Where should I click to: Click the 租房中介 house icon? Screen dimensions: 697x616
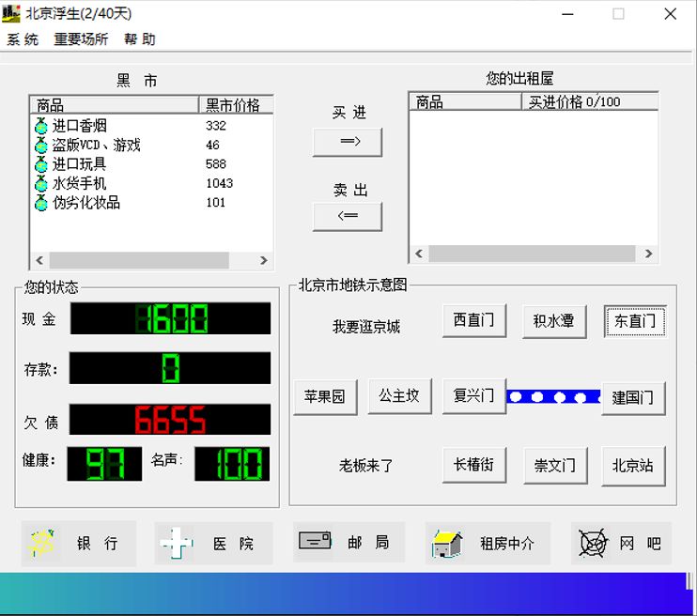tap(447, 543)
